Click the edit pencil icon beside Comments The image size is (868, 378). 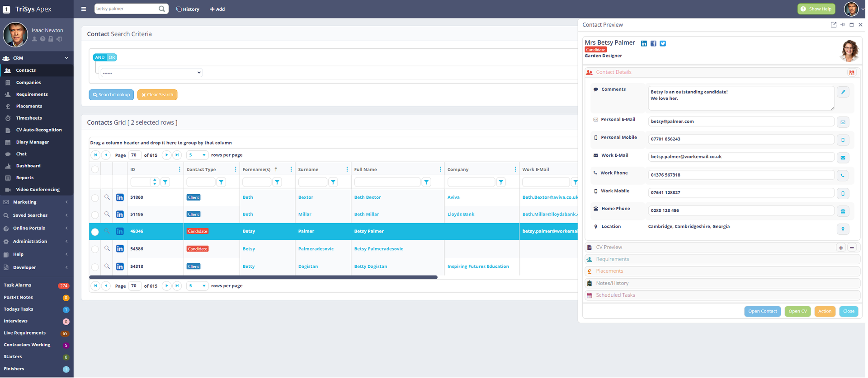pos(843,92)
